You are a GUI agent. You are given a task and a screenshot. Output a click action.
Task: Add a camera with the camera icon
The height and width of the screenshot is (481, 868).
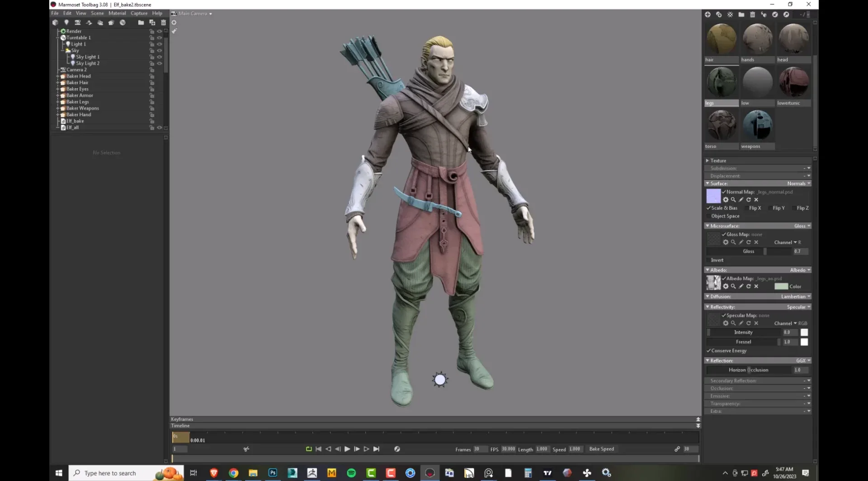click(78, 22)
